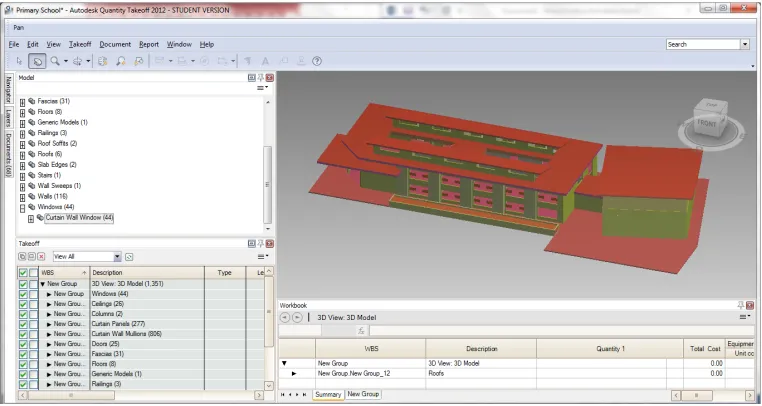Image resolution: width=762 pixels, height=406 pixels.
Task: Tick the empty second checkbox for Fascias (31) row
Action: [33, 354]
